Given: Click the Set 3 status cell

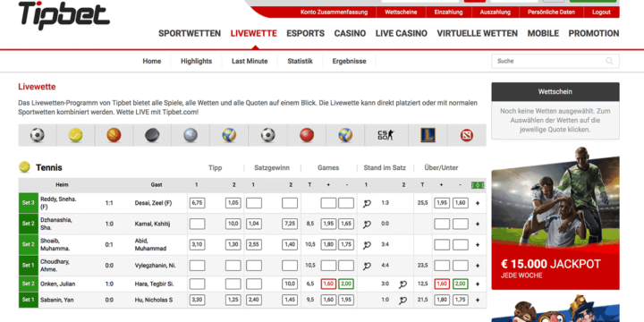Looking at the screenshot, I should (x=29, y=203).
